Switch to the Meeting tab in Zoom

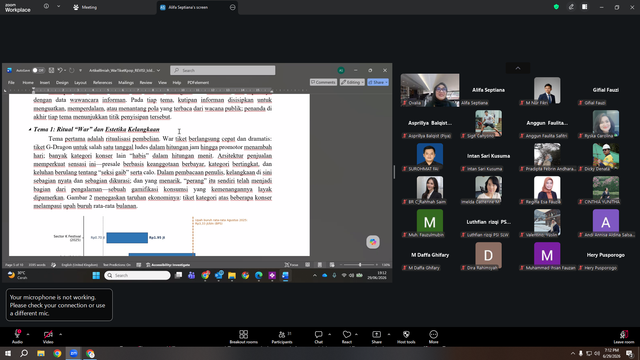pyautogui.click(x=85, y=7)
